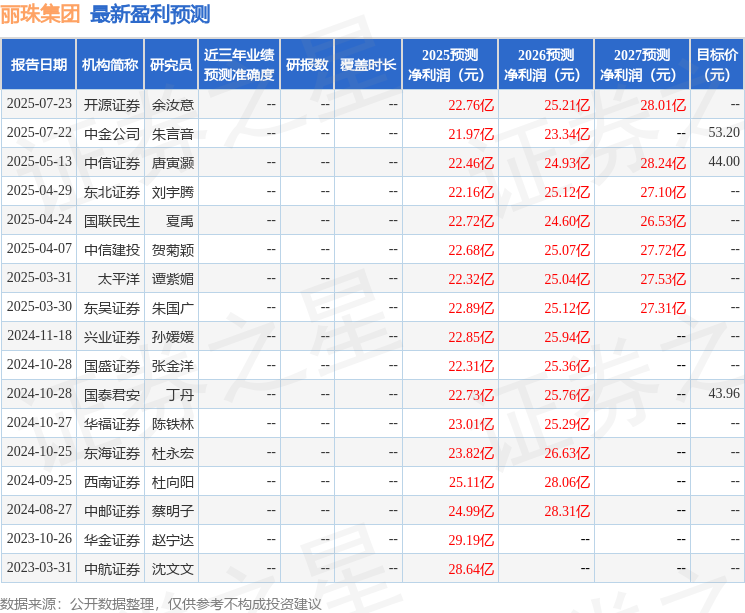Click the 近三年业绩预测准确度 column header
This screenshot has width=745, height=613.
[x=239, y=65]
